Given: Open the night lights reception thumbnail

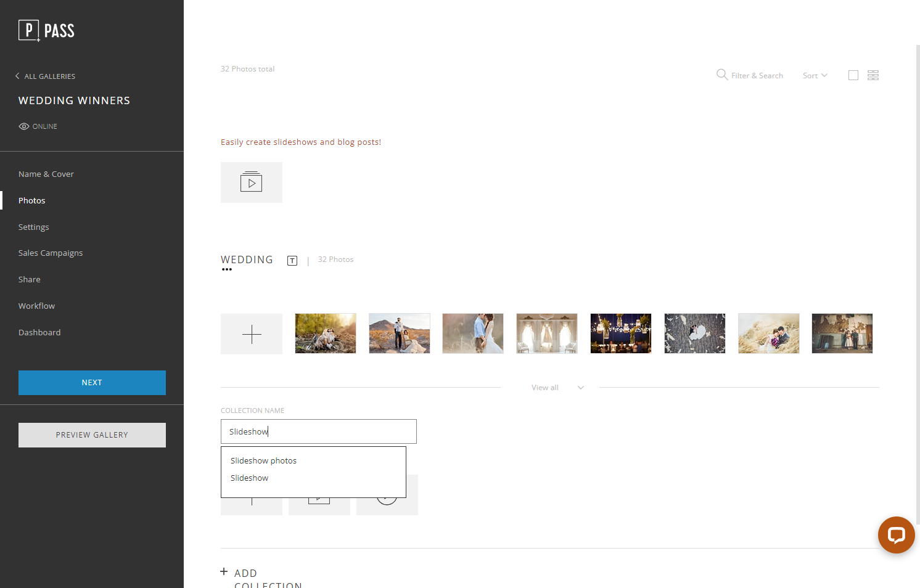Looking at the screenshot, I should click(x=621, y=333).
